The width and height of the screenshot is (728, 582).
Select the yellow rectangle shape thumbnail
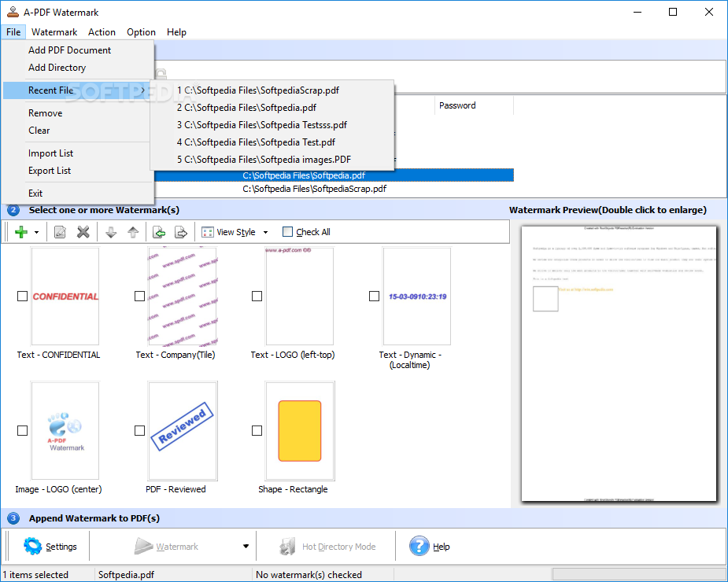300,431
